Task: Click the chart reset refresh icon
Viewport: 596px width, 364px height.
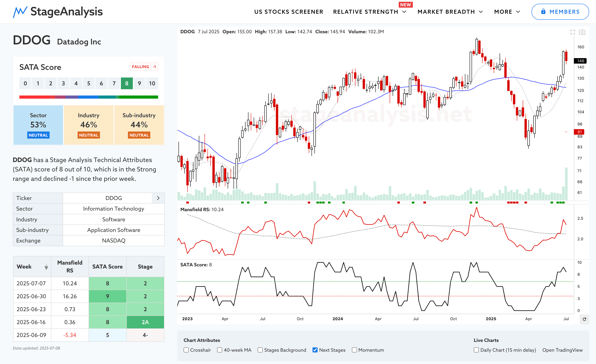Action: [584, 319]
